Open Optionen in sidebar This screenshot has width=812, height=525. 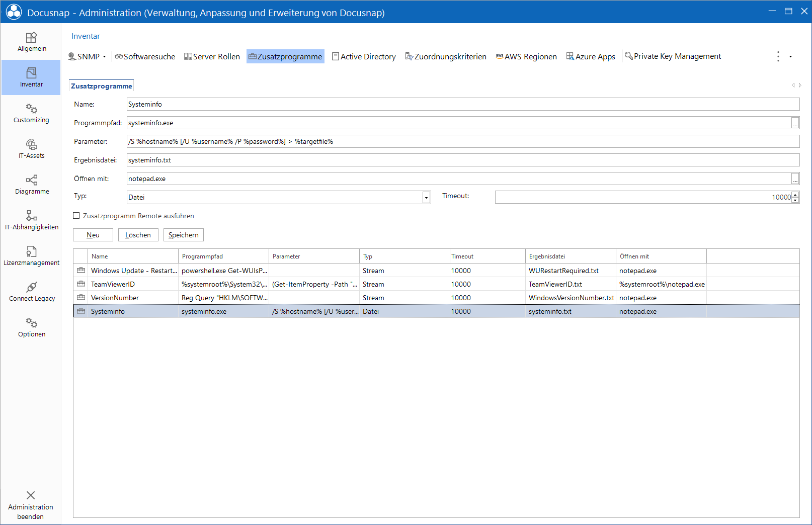[x=31, y=327]
